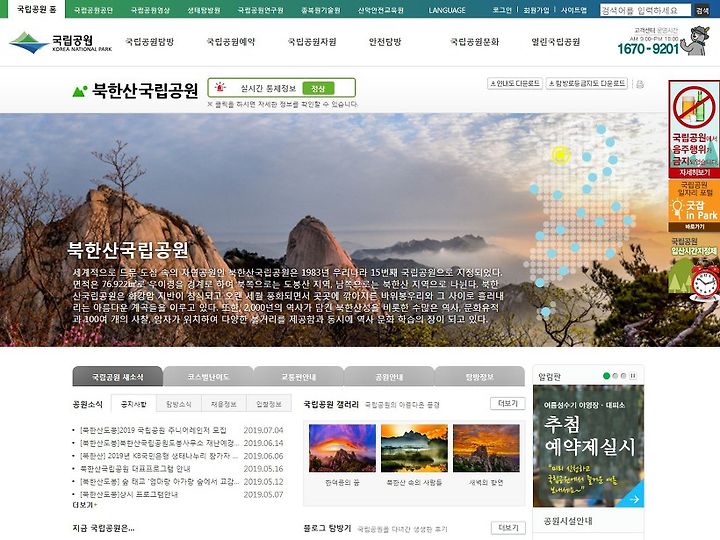
Task: Click the 회원가입 link
Action: pyautogui.click(x=536, y=10)
